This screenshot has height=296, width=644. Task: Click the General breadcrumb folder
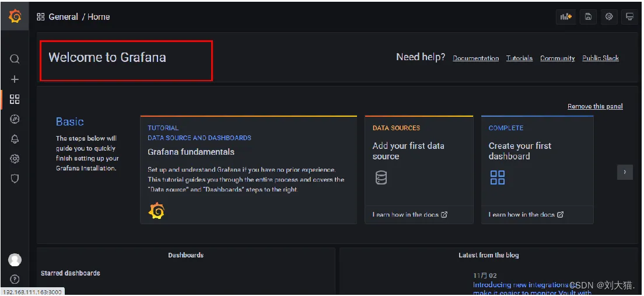(x=63, y=17)
